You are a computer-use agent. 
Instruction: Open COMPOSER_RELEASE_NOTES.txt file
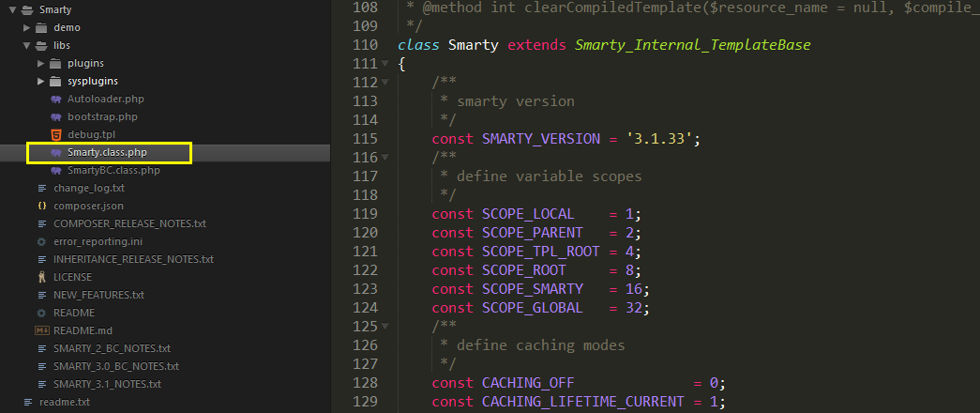pos(130,223)
